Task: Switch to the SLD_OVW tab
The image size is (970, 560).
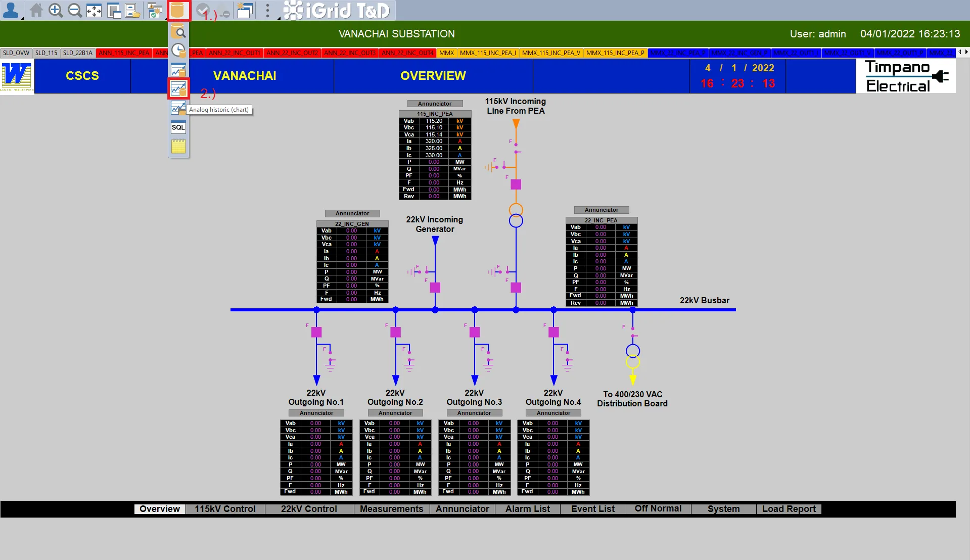Action: pos(16,53)
